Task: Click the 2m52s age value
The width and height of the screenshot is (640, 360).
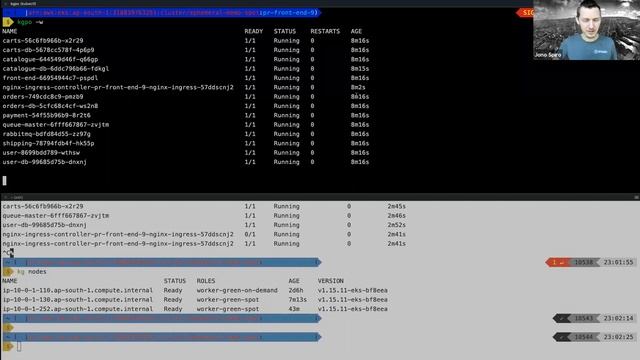Action: [396, 225]
